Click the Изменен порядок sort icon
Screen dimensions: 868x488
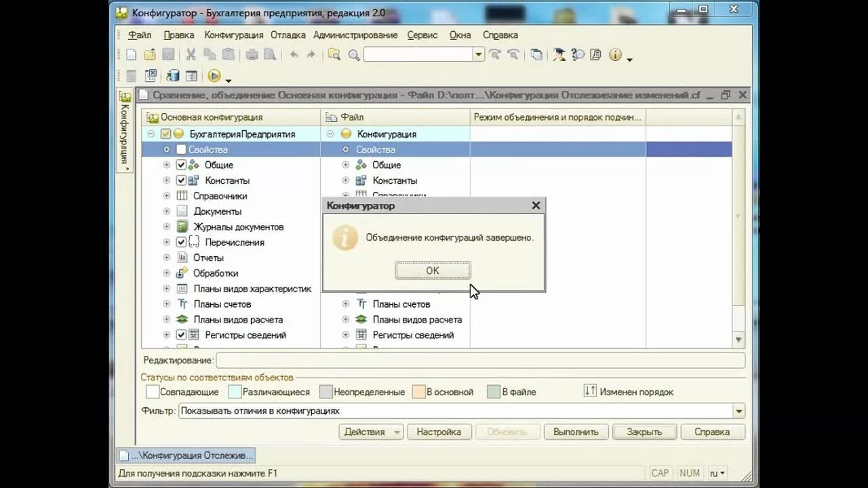(x=590, y=391)
